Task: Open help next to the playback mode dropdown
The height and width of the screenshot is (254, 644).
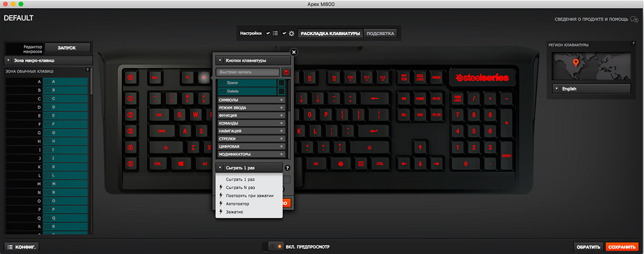Action: point(288,168)
